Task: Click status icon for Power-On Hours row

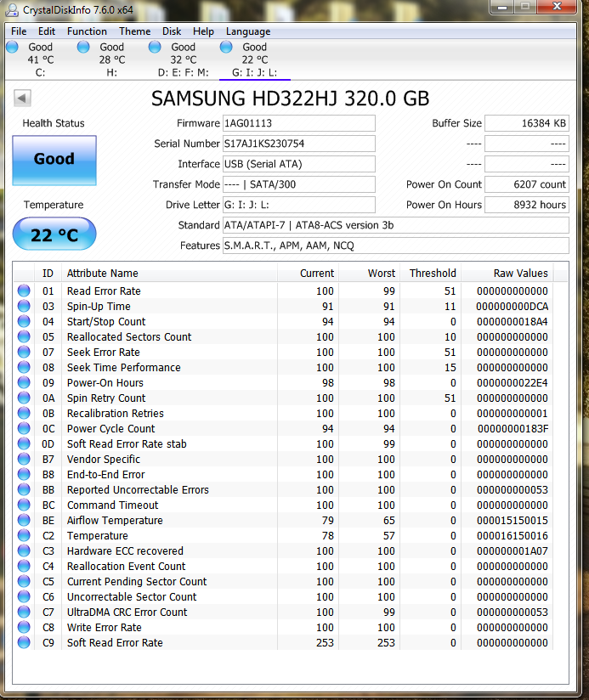Action: pos(24,382)
